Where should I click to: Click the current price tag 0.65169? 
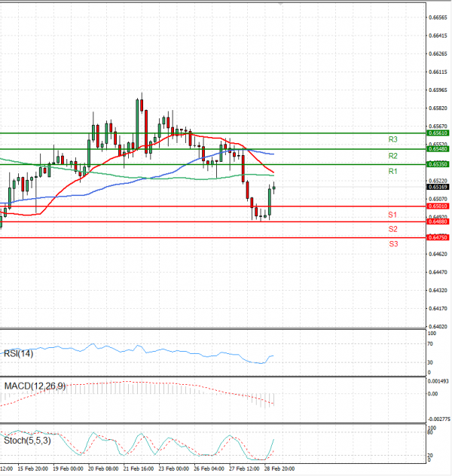[438, 187]
